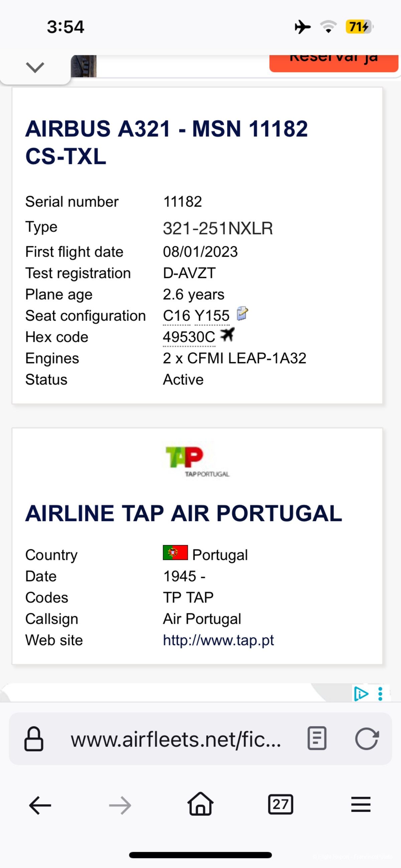This screenshot has height=868, width=401.
Task: Tap the AdChoices triangle icon
Action: tap(361, 694)
